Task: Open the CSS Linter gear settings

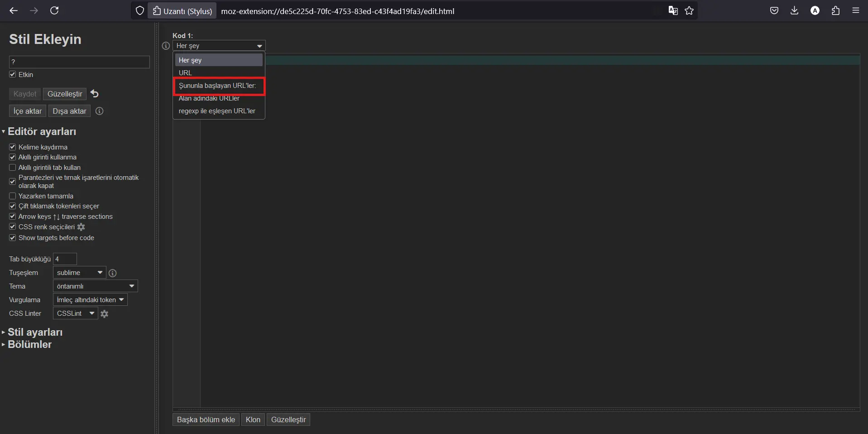Action: 105,313
